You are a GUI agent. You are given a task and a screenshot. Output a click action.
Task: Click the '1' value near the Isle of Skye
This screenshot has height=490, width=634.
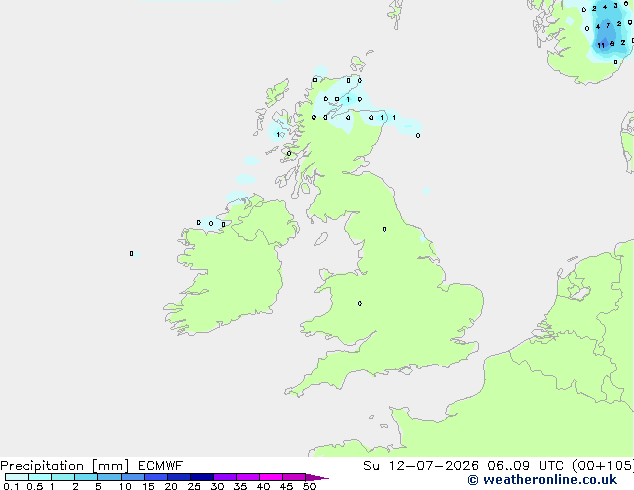coord(278,135)
